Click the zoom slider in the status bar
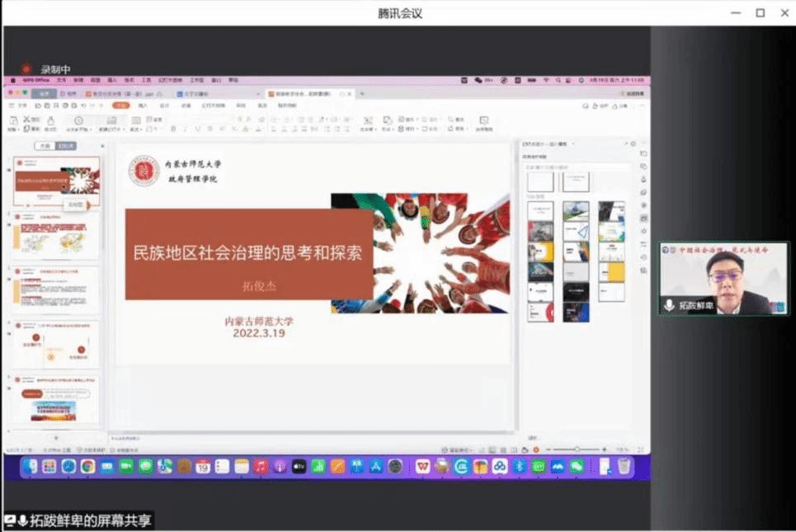The width and height of the screenshot is (796, 532). pyautogui.click(x=576, y=450)
